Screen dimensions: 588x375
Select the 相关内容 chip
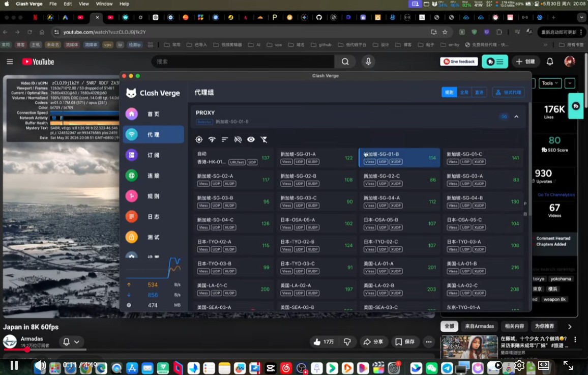click(x=515, y=326)
